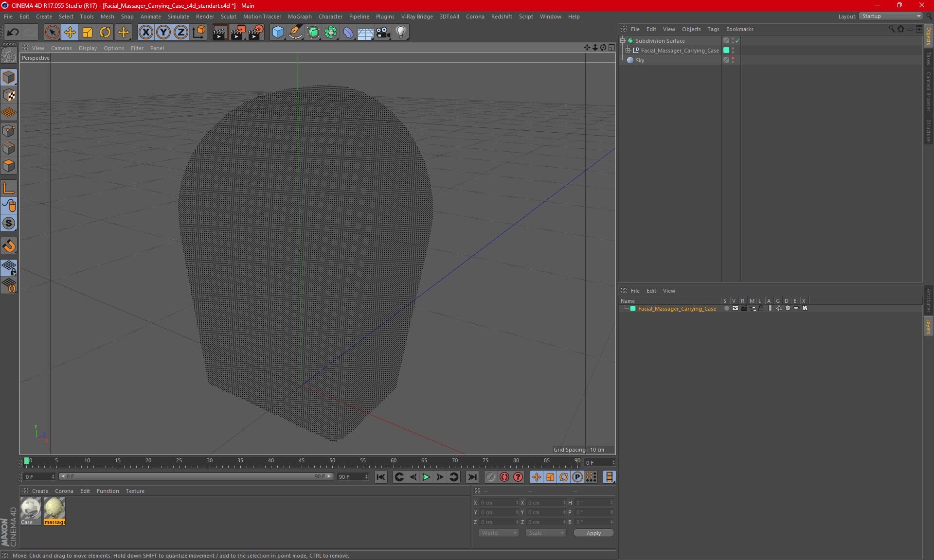Toggle X axis lock
The height and width of the screenshot is (560, 934).
pyautogui.click(x=145, y=32)
